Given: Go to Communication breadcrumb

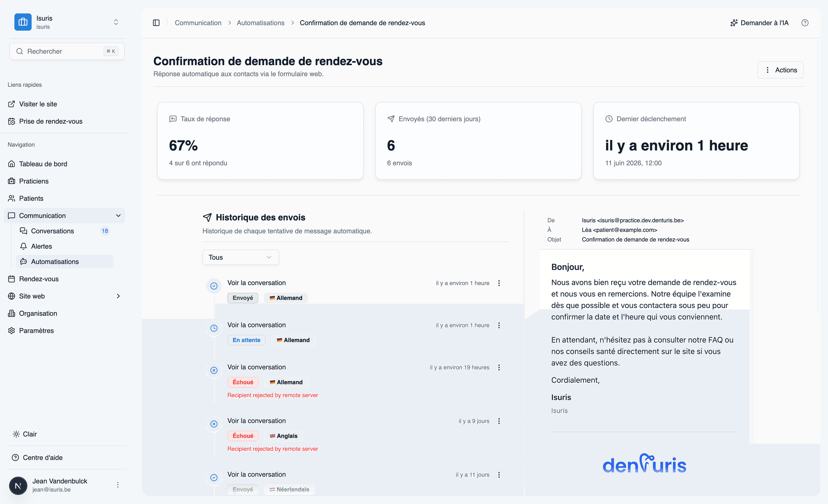Looking at the screenshot, I should coord(198,23).
